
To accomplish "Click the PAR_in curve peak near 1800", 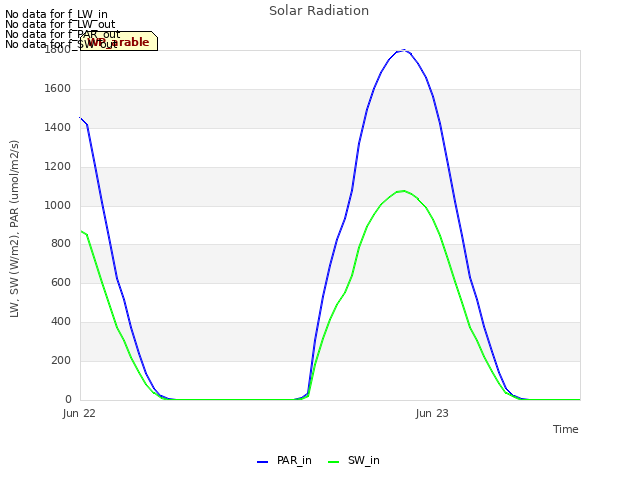I will point(404,50).
